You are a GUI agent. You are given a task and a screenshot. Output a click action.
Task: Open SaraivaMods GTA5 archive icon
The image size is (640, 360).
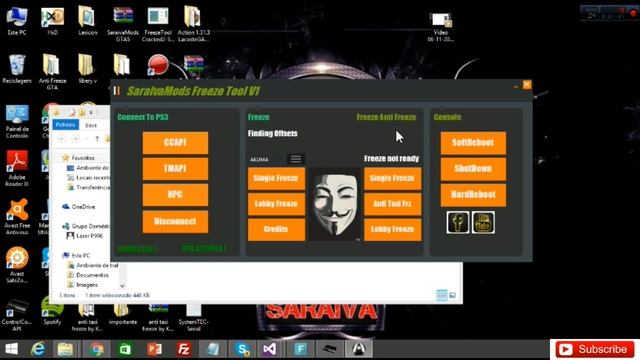pyautogui.click(x=123, y=24)
